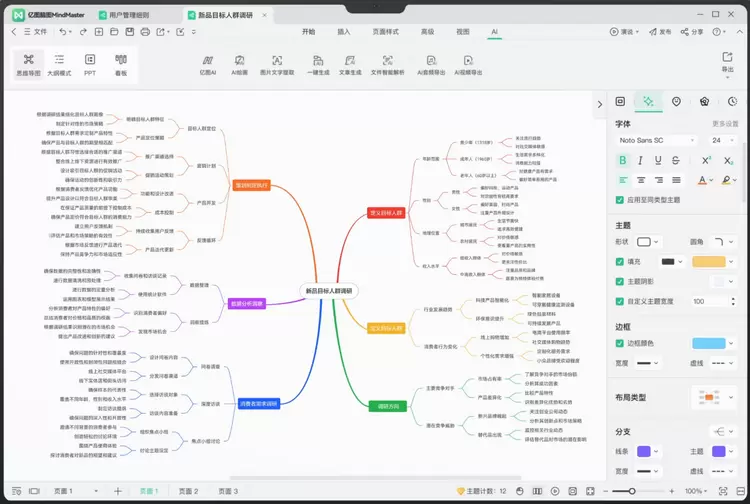Uncheck the 主题阴影 checkbox
Screen dimensions: 750x504
620,281
